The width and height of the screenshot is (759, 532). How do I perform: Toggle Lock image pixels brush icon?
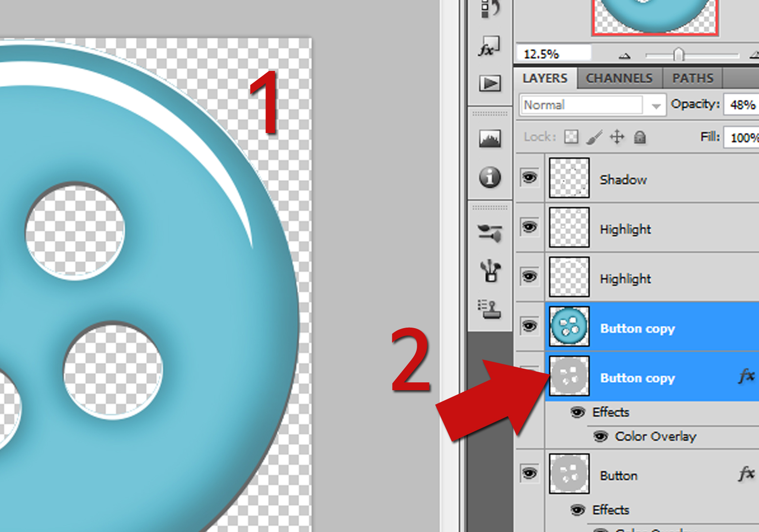[594, 137]
